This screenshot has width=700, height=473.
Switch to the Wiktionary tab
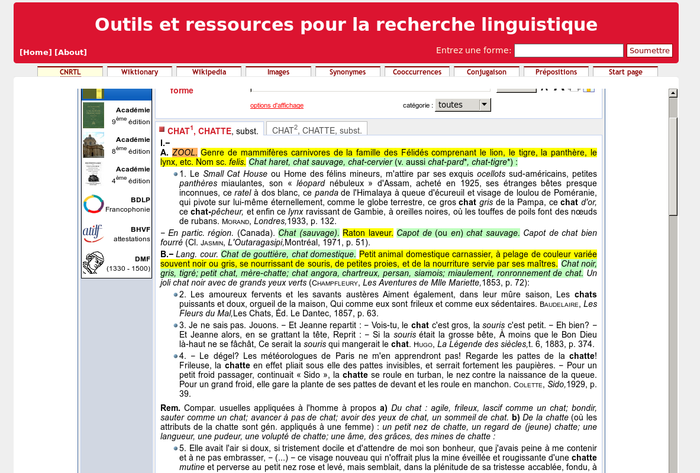coord(139,72)
